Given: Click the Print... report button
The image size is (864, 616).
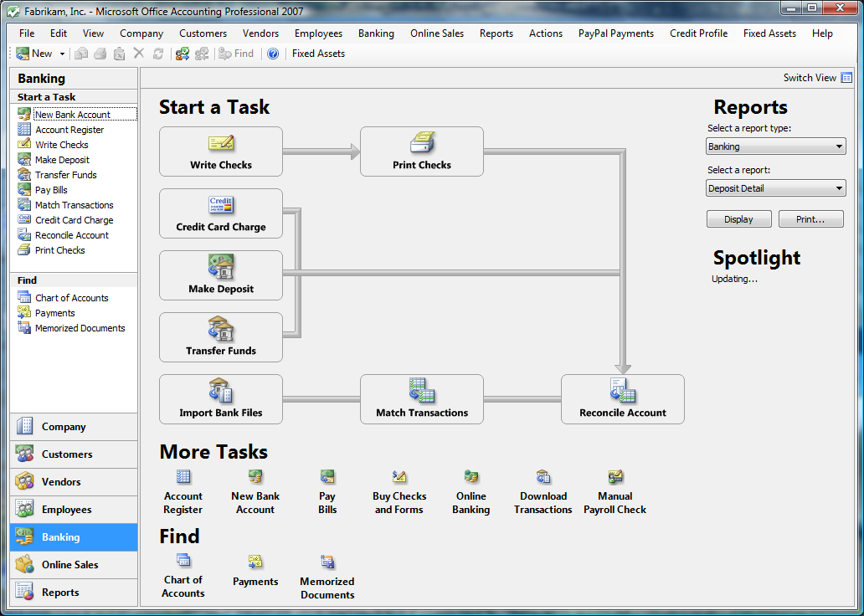Looking at the screenshot, I should pos(810,219).
